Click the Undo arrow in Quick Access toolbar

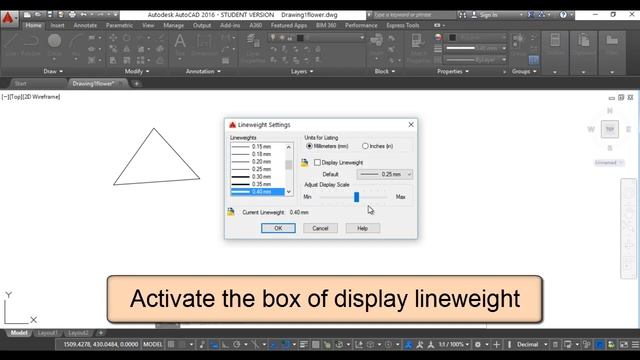coord(83,15)
